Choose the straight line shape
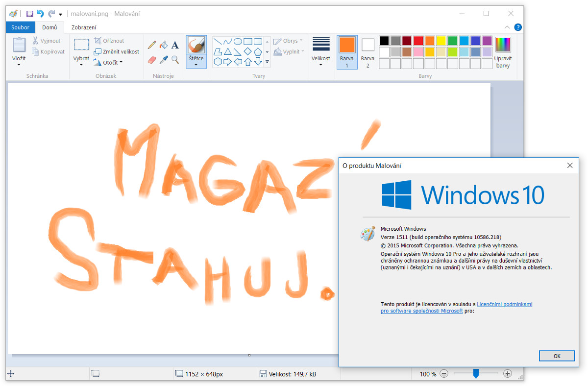 coord(218,41)
